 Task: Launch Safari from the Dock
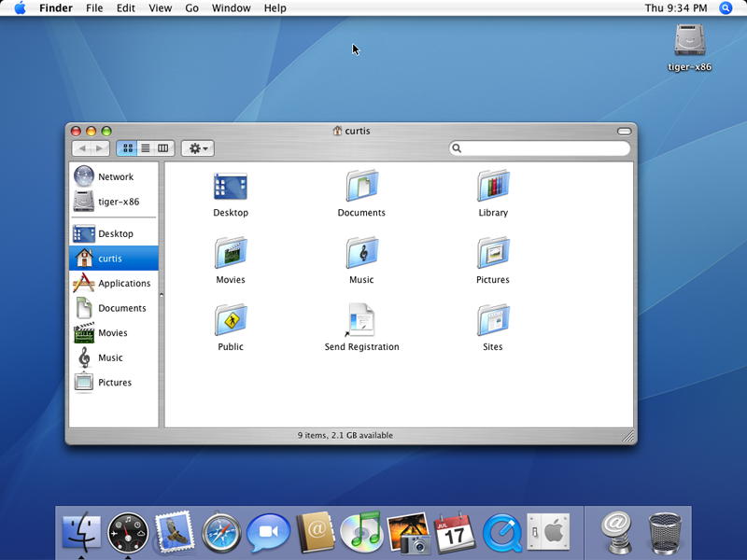[221, 533]
